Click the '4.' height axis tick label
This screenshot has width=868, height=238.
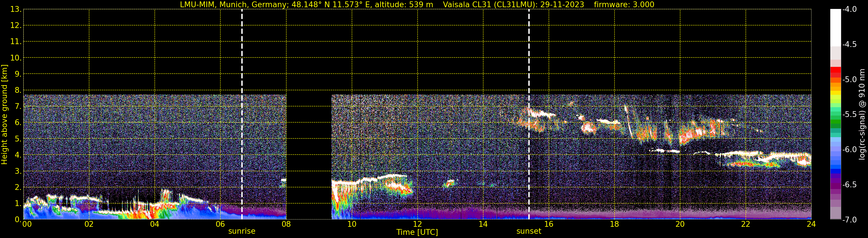tap(18, 155)
